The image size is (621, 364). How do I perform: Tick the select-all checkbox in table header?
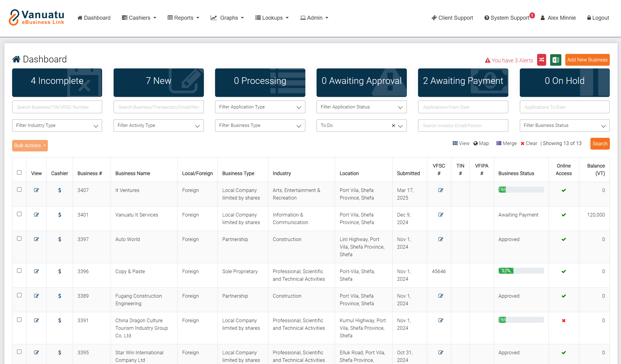point(19,173)
